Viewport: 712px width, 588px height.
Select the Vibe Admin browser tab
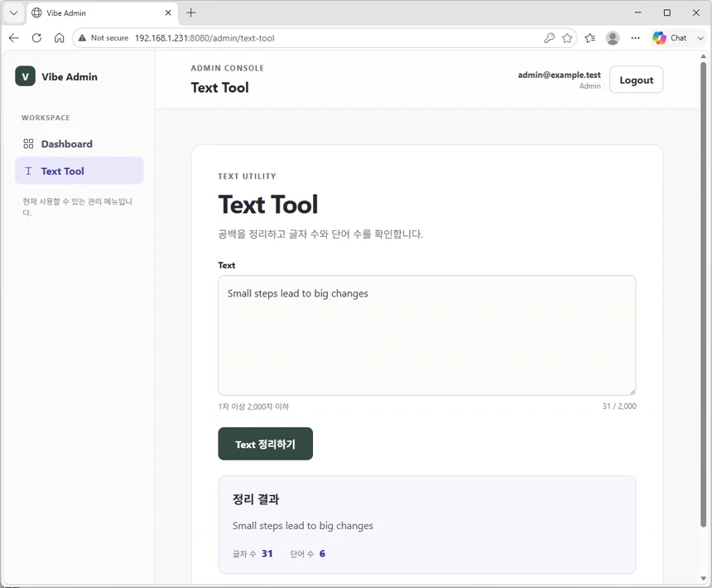pyautogui.click(x=102, y=12)
